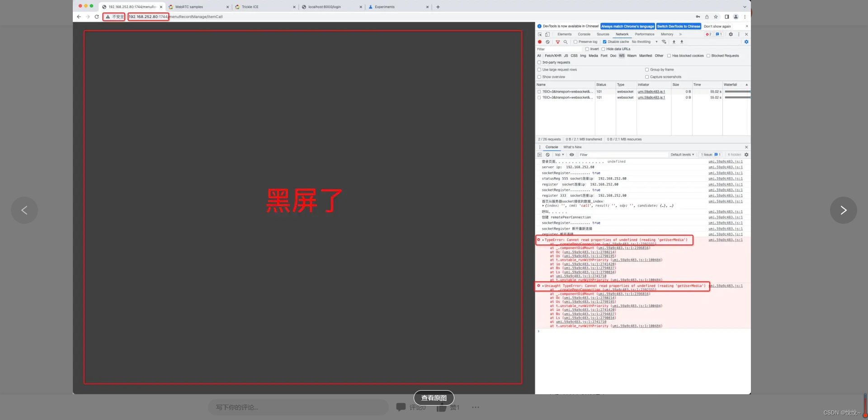
Task: Click the network search magnifier icon
Action: [566, 42]
